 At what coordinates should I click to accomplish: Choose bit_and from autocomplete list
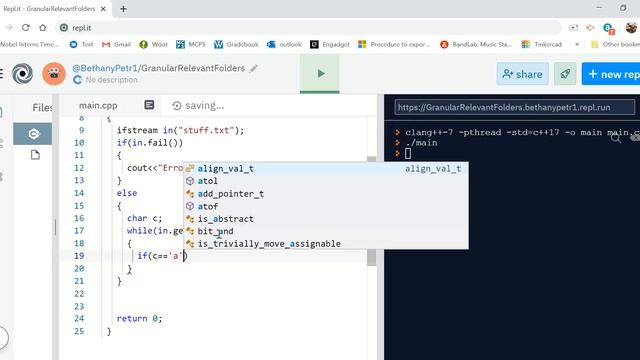tap(326, 231)
